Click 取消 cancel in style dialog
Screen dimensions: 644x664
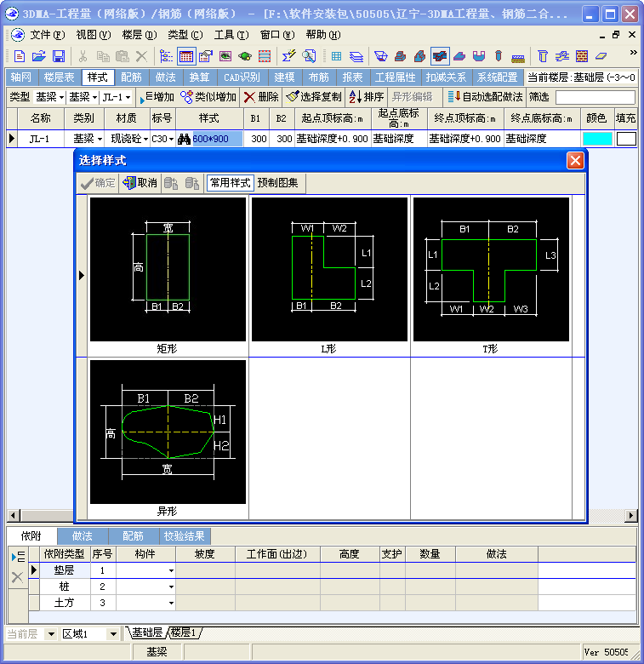tap(140, 183)
